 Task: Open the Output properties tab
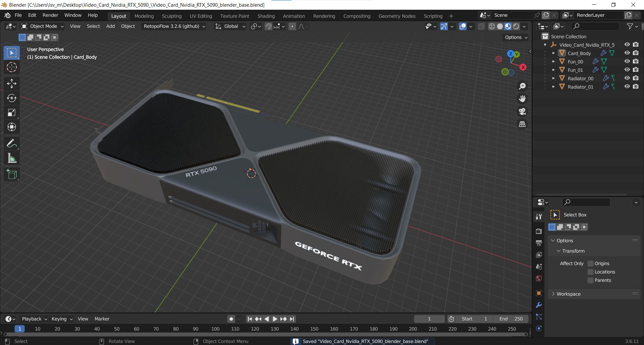click(x=539, y=243)
